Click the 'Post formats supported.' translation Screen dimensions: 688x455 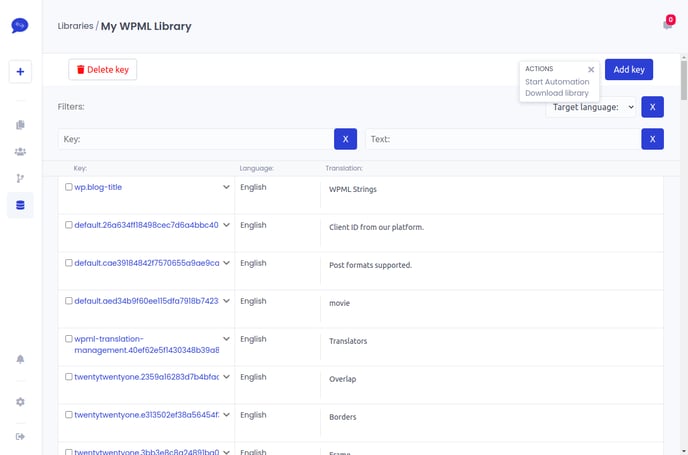370,265
